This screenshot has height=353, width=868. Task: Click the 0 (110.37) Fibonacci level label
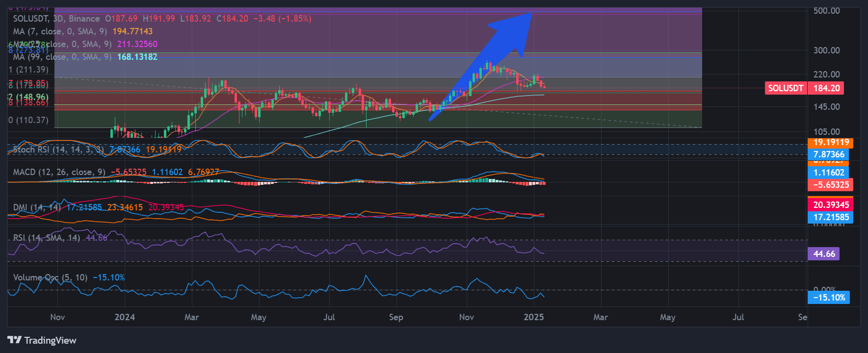tap(28, 120)
